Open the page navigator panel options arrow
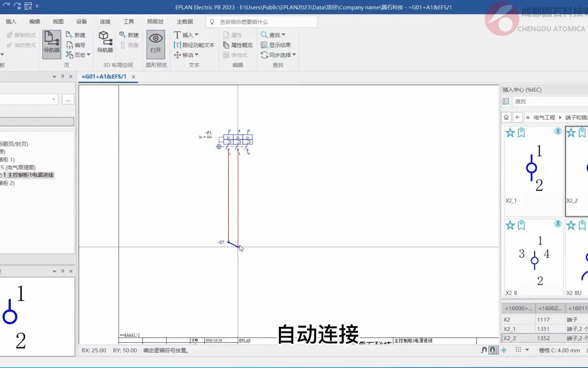The width and height of the screenshot is (588, 368). point(54,77)
